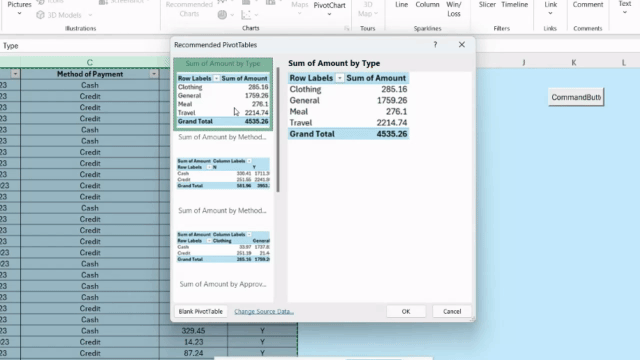Click Grand Total row in large preview

(348, 134)
